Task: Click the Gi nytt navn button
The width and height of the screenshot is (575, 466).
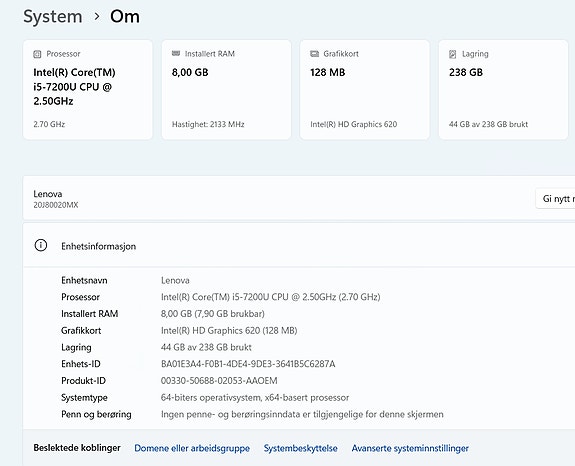Action: click(555, 199)
